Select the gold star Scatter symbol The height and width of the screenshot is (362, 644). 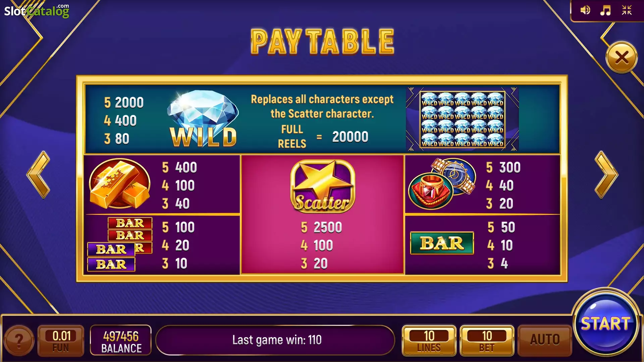point(322,186)
